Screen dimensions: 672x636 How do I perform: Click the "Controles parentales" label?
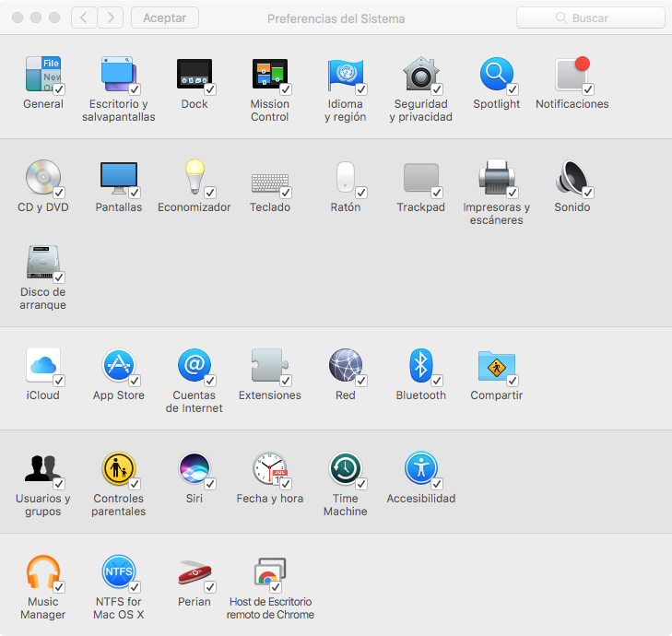[119, 505]
